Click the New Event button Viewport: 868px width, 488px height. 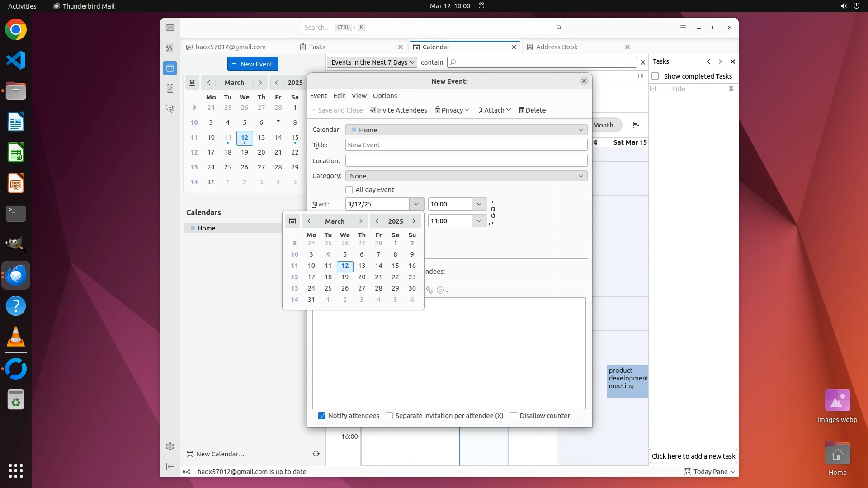click(253, 64)
